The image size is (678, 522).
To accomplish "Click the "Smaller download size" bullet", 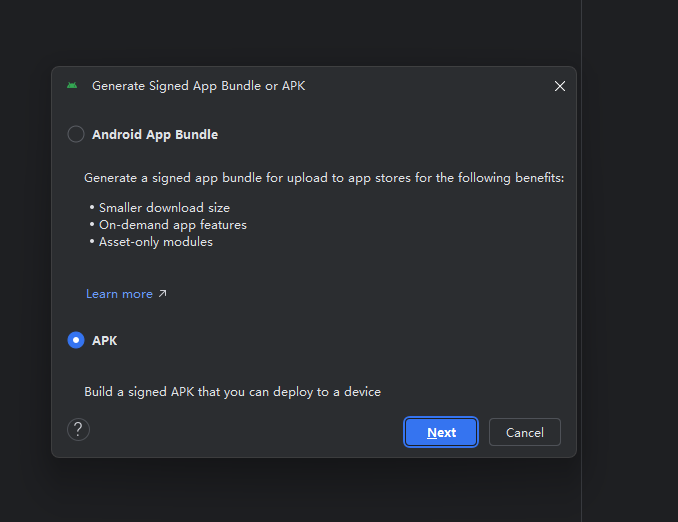I will (164, 208).
